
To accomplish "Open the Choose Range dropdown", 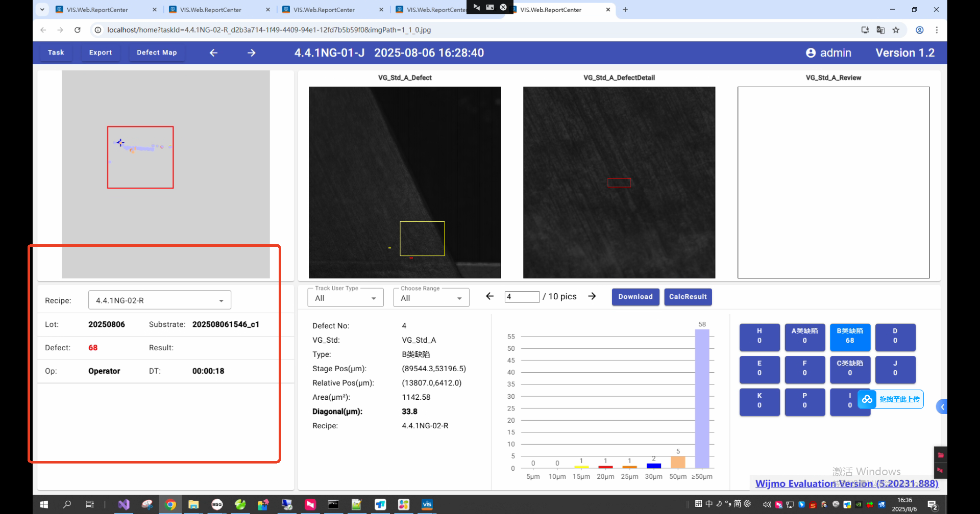I will click(x=431, y=298).
